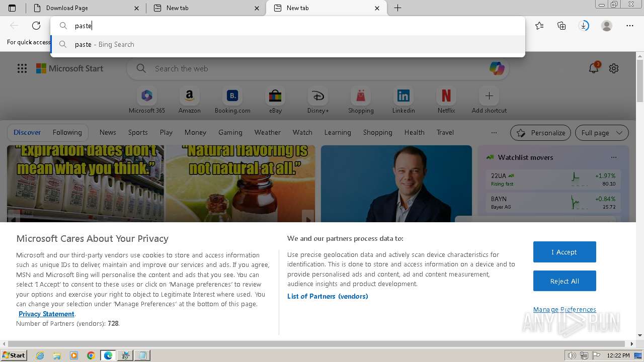Open Internet Explorer from taskbar
Viewport: 644px width, 362px height.
(40, 355)
